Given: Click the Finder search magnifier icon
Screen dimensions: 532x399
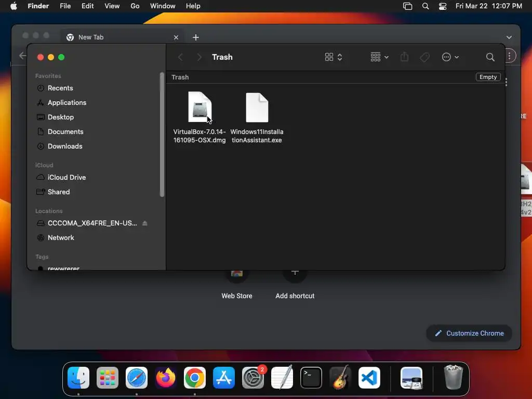Looking at the screenshot, I should click(490, 57).
